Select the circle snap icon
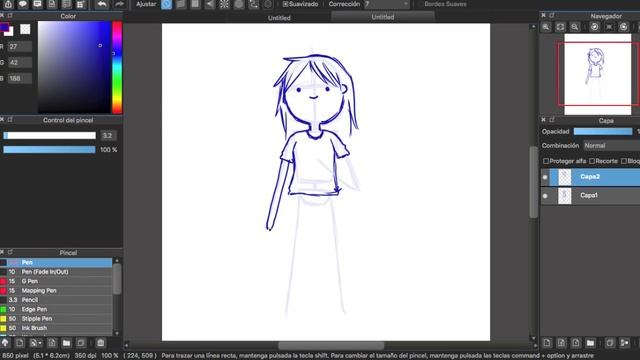Image resolution: width=640 pixels, height=360 pixels. point(239,4)
